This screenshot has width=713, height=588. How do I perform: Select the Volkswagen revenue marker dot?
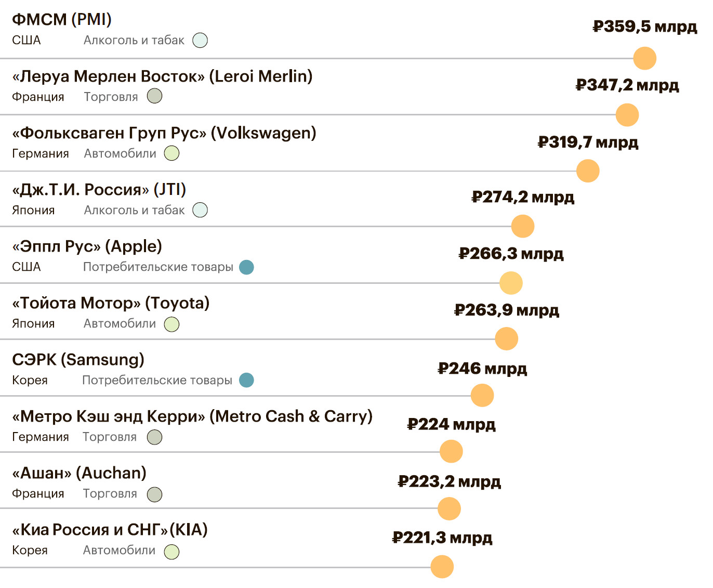pos(588,171)
